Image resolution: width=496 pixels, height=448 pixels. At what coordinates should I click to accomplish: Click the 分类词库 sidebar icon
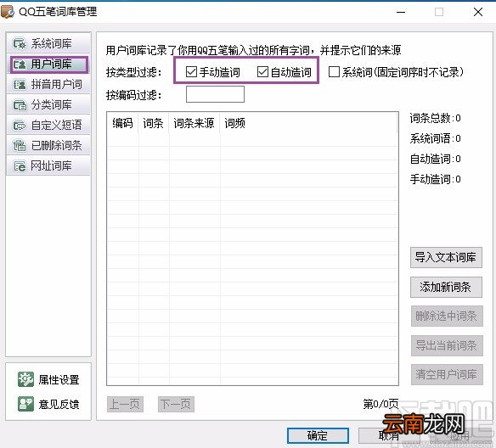[x=20, y=105]
